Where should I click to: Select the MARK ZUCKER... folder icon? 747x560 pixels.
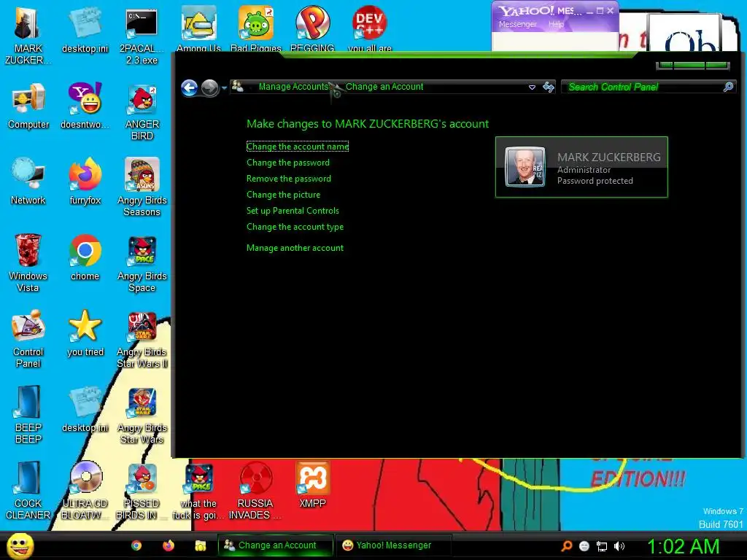(x=28, y=36)
